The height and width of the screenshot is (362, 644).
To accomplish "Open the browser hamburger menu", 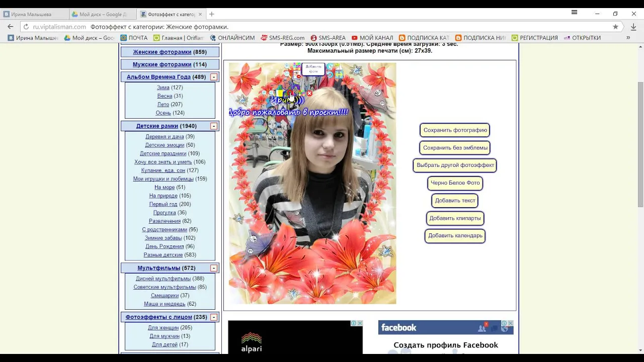I will (x=574, y=13).
